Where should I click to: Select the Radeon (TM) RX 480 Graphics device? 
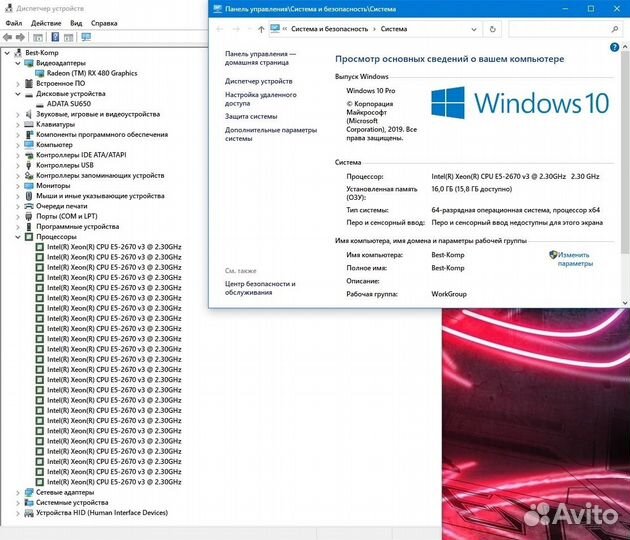point(92,73)
